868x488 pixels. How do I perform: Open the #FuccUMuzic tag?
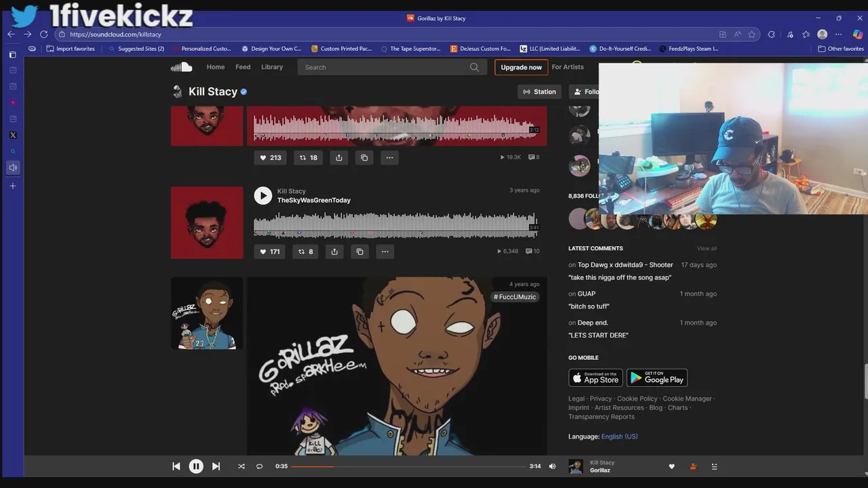[515, 297]
